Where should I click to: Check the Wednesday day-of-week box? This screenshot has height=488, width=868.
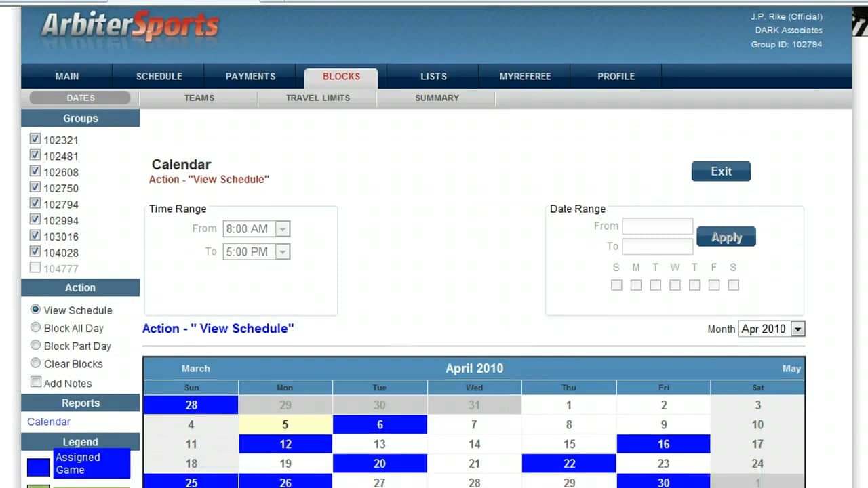tap(675, 285)
